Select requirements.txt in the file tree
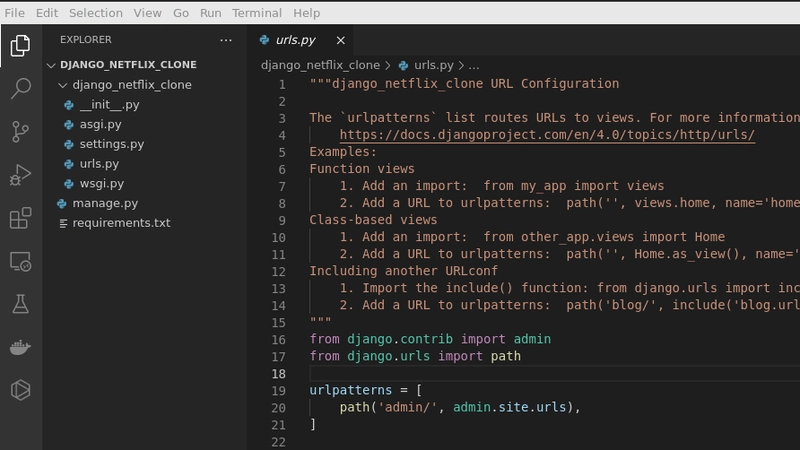 tap(121, 223)
